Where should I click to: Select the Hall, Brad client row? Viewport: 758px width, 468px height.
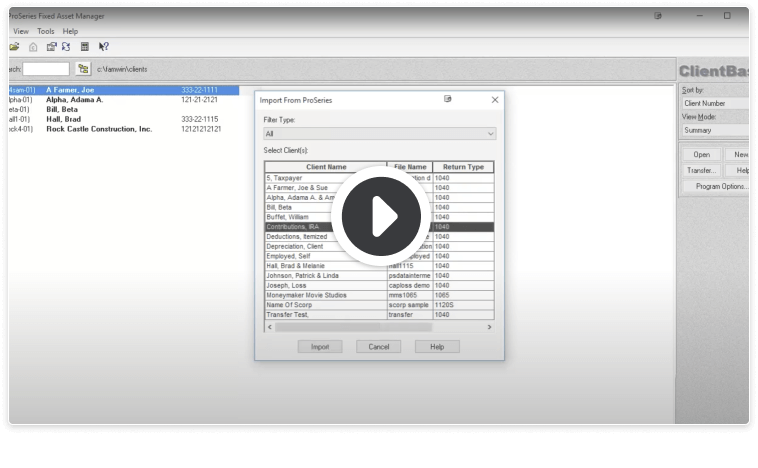point(124,119)
